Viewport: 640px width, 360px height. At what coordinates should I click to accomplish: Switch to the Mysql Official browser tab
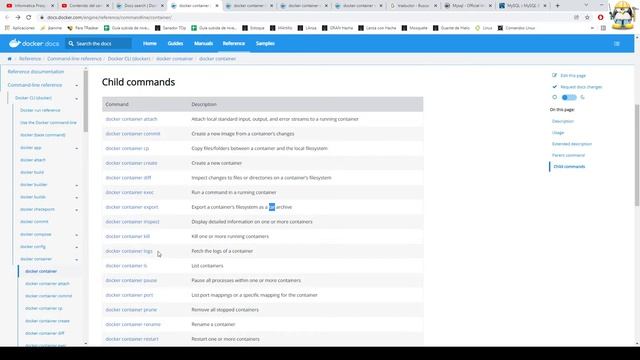click(x=468, y=6)
